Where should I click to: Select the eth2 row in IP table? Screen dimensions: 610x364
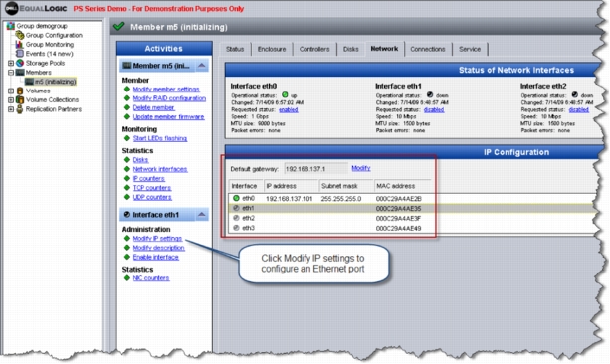[412, 218]
